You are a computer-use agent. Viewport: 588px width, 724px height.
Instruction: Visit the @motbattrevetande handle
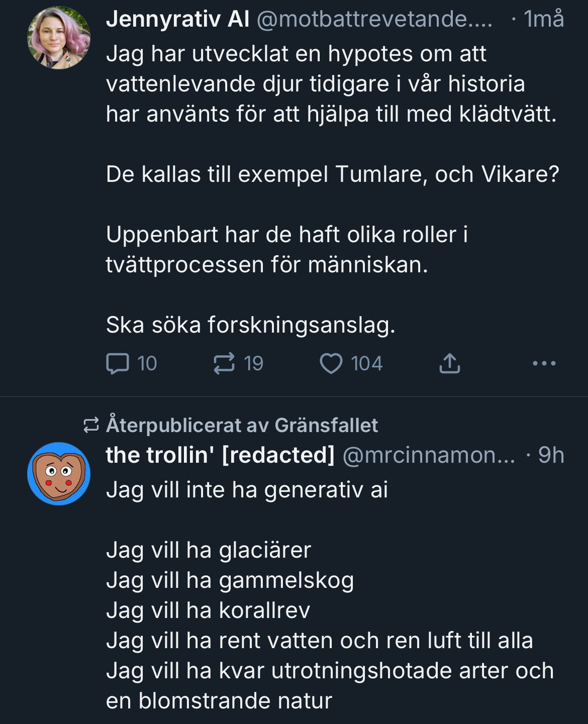pyautogui.click(x=374, y=20)
